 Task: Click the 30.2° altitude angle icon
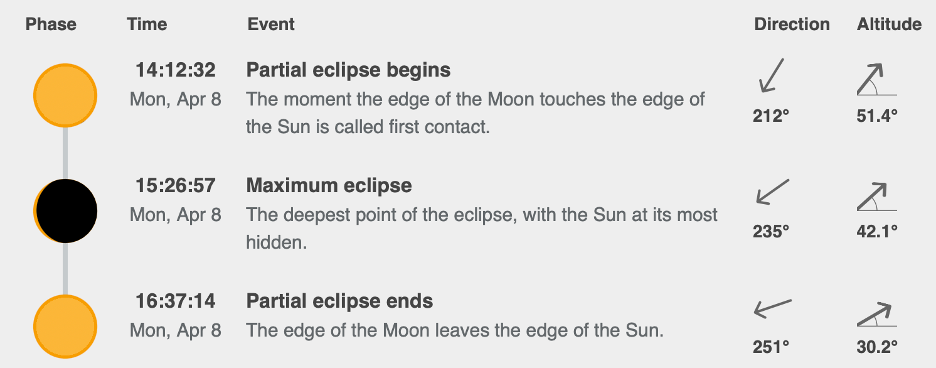pos(877,314)
